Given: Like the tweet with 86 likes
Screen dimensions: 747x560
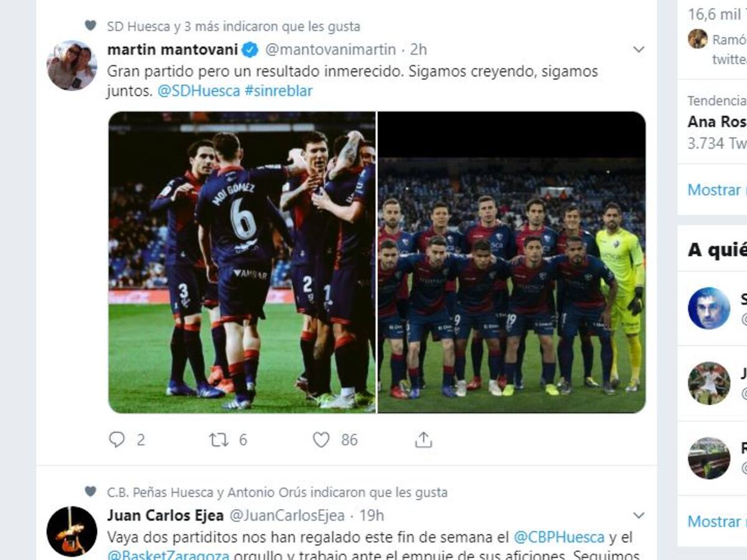Looking at the screenshot, I should click(321, 440).
